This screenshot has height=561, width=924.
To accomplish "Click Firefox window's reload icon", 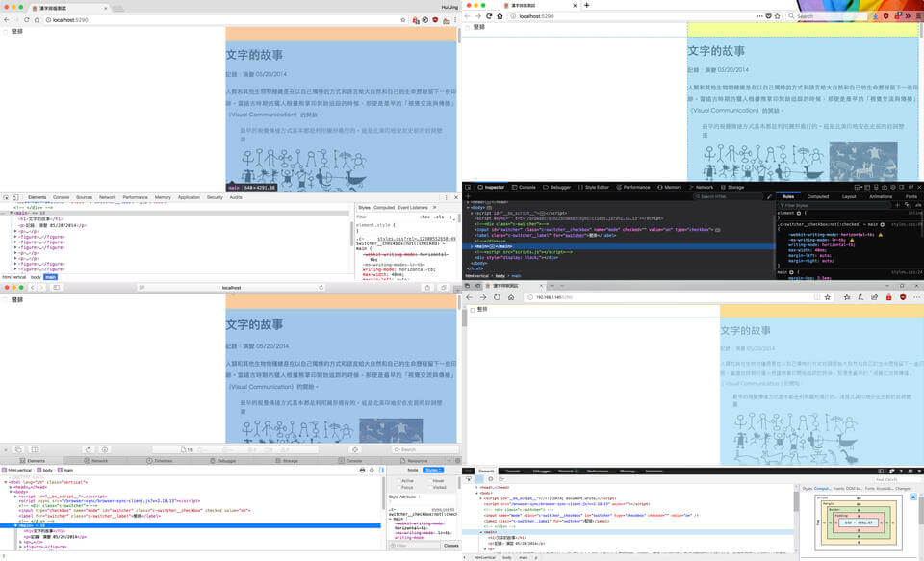I will [x=489, y=16].
